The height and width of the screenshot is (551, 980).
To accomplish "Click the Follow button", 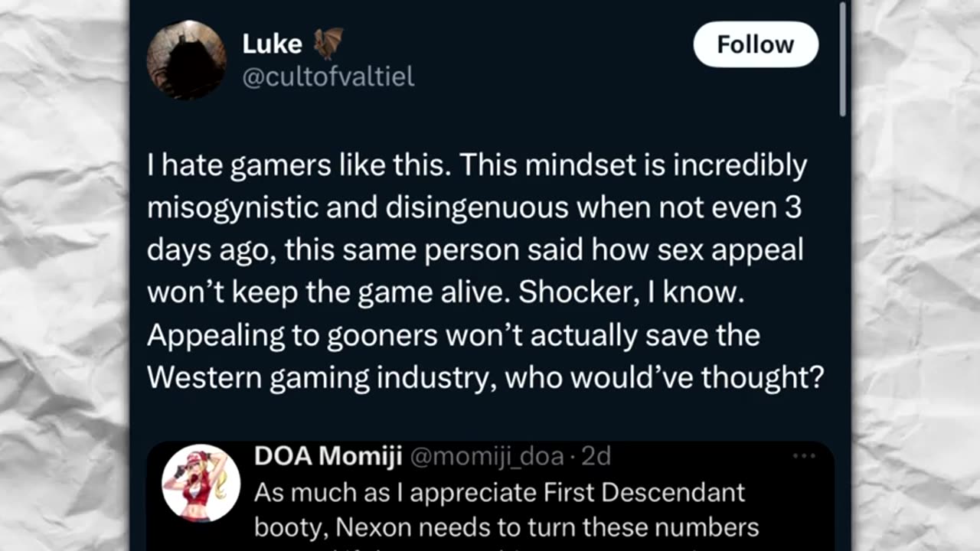I will tap(755, 44).
